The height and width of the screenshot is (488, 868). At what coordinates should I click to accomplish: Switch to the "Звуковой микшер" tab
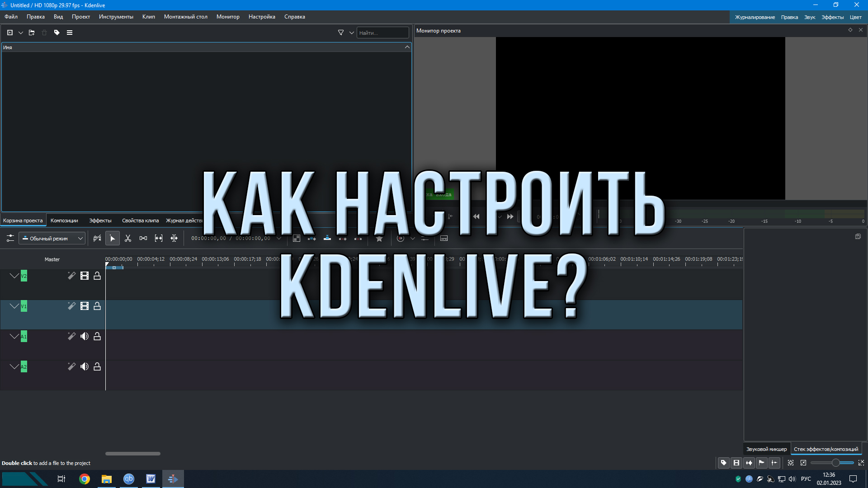[766, 449]
